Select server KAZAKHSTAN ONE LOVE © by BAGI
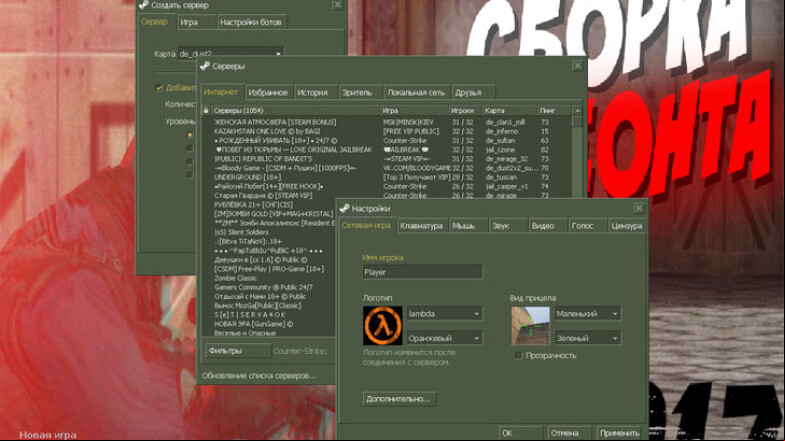The width and height of the screenshot is (785, 441). pyautogui.click(x=267, y=131)
